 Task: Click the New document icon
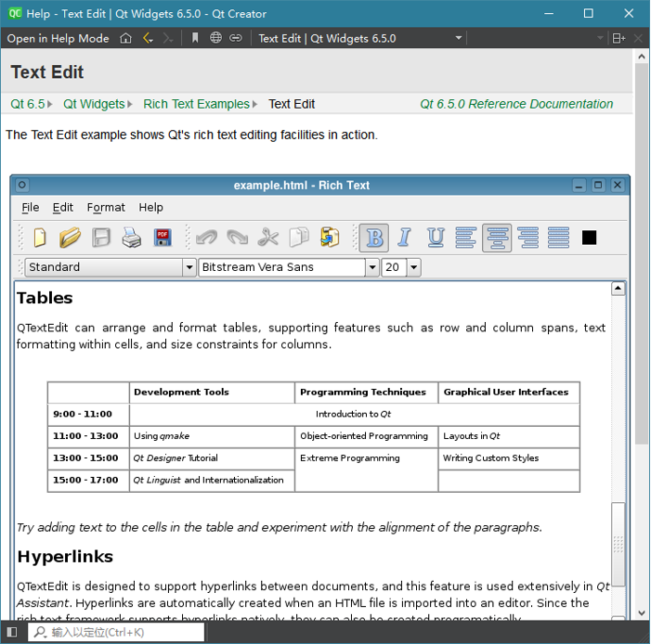click(x=39, y=238)
